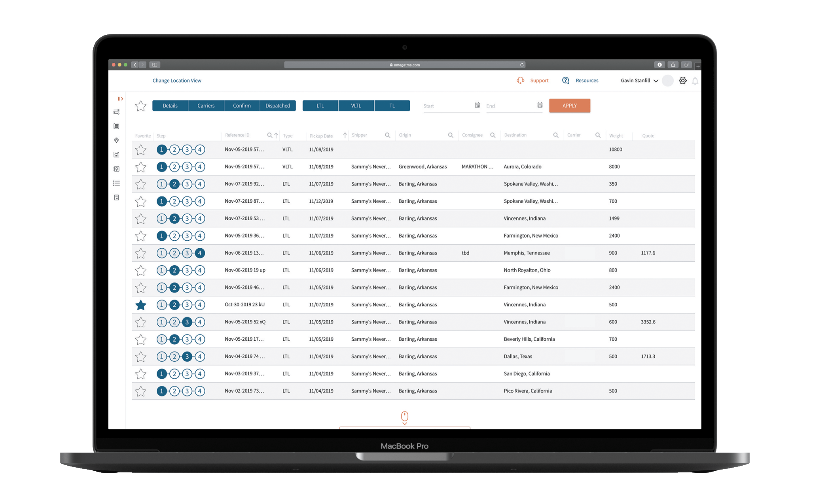This screenshot has height=504, width=828.
Task: Open the Start date calendar icon
Action: pos(477,105)
